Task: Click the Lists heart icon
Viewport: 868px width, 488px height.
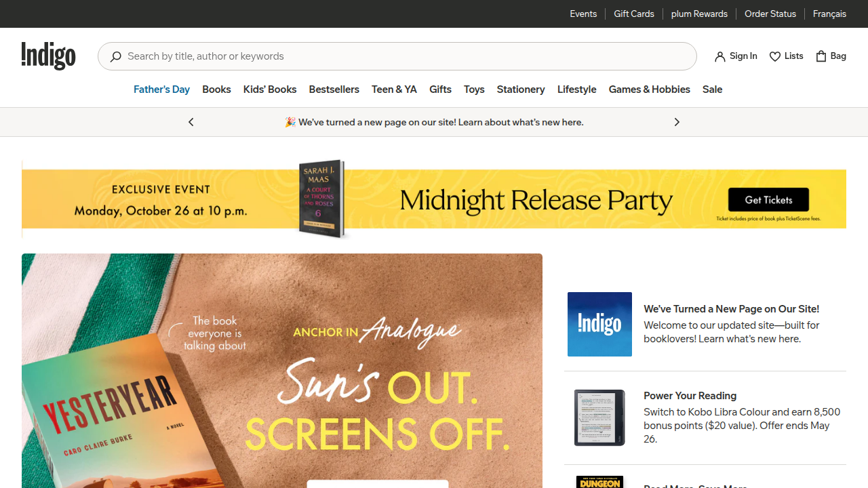Action: [x=775, y=56]
